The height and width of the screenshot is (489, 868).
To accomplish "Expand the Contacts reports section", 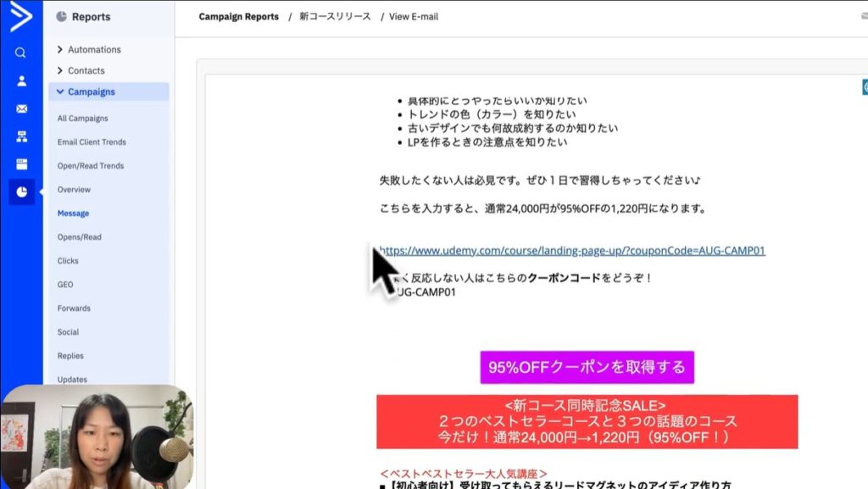I will pos(86,71).
